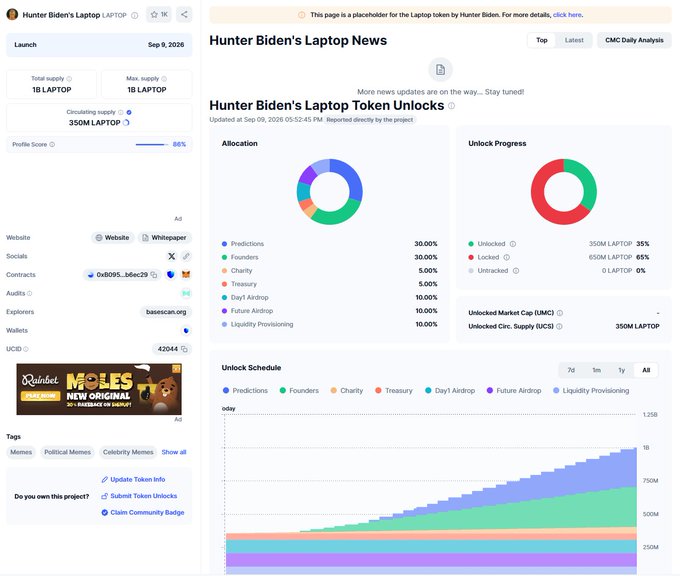Toggle Founders series in Unlock Schedule legend

click(x=299, y=390)
